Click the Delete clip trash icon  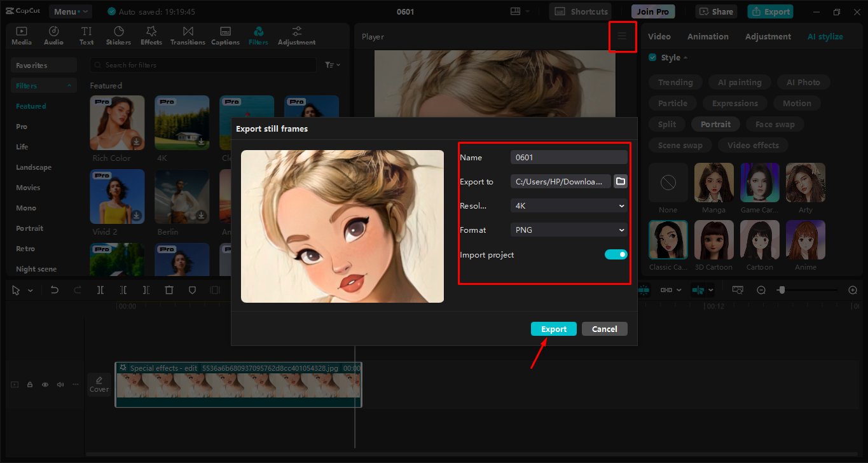coord(169,290)
